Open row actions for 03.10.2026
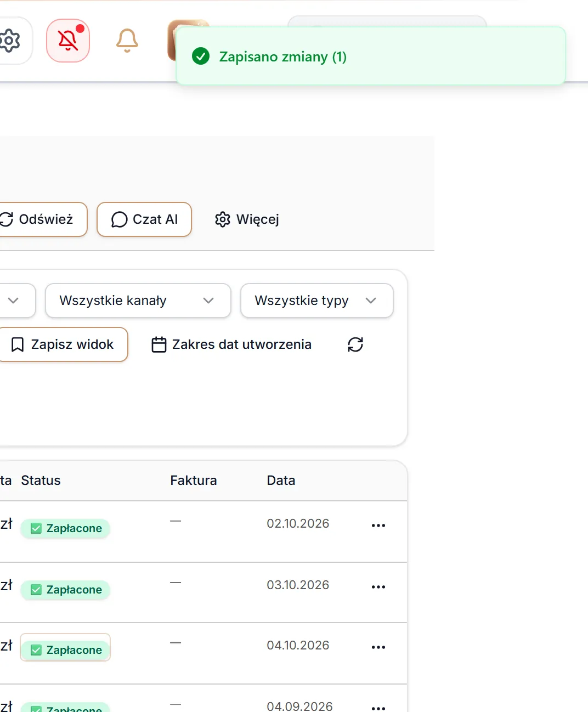This screenshot has height=712, width=588. (378, 587)
